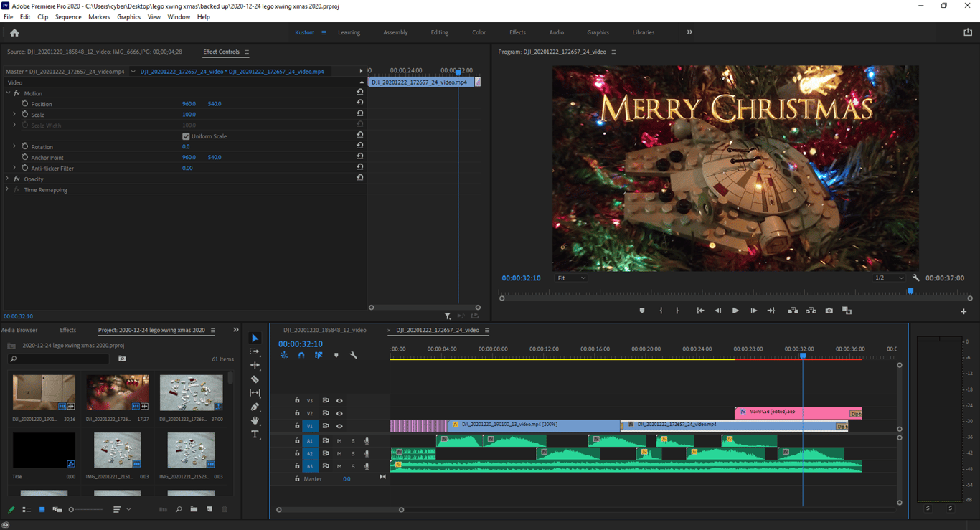The image size is (980, 530).
Task: Open Program monitor settings wrench
Action: (915, 278)
